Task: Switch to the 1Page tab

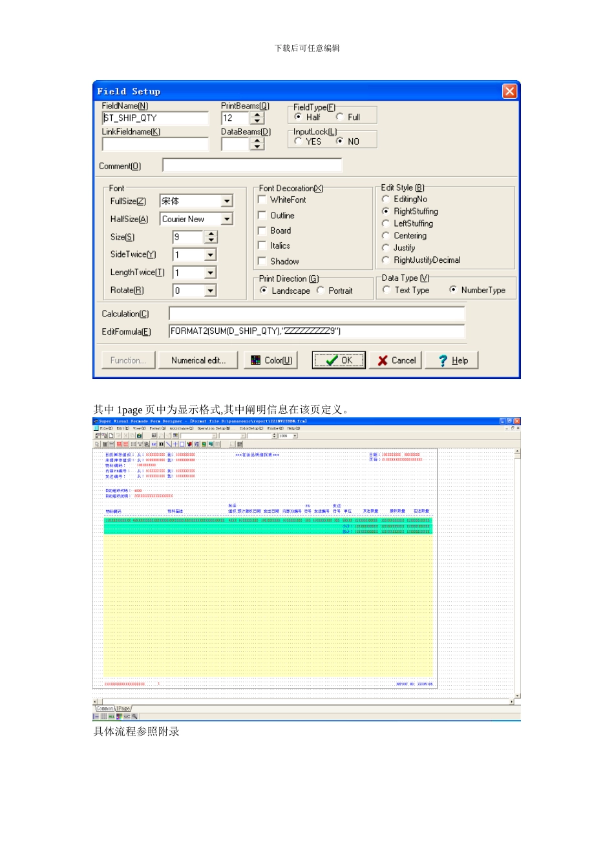Action: [x=123, y=708]
